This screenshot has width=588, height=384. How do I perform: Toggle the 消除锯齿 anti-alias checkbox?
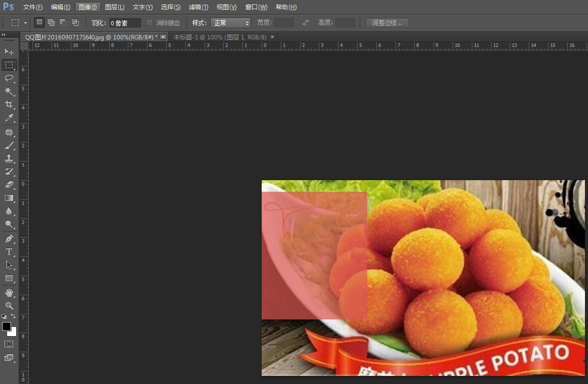coord(150,23)
